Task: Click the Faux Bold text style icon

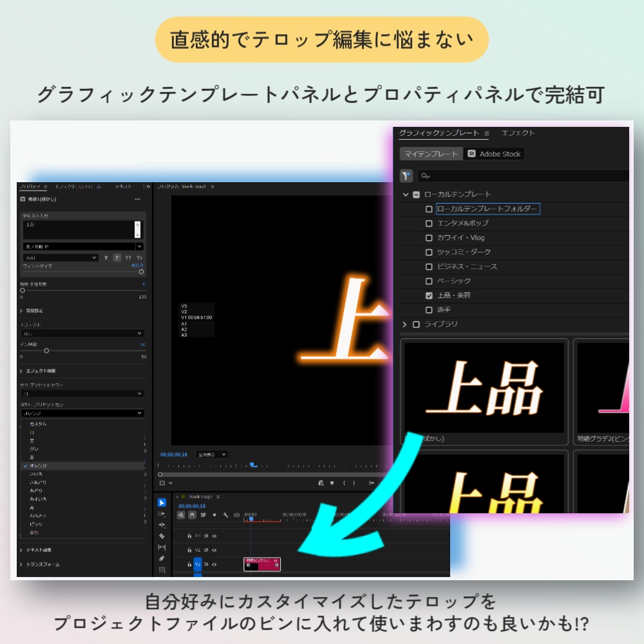Action: pos(106,258)
